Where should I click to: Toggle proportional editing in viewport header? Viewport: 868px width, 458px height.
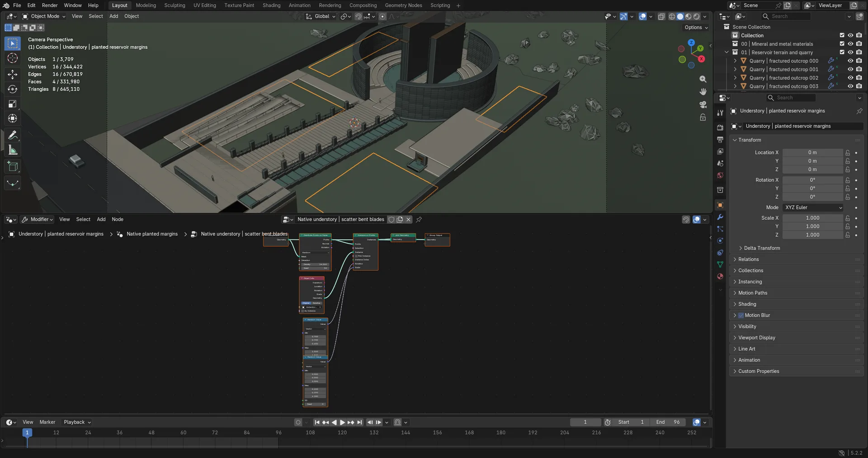point(382,16)
